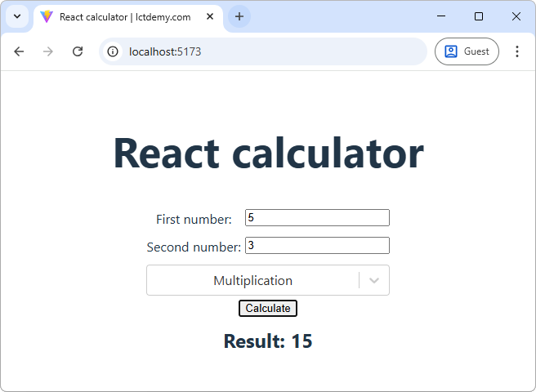Focus the First number input field

[x=317, y=218]
